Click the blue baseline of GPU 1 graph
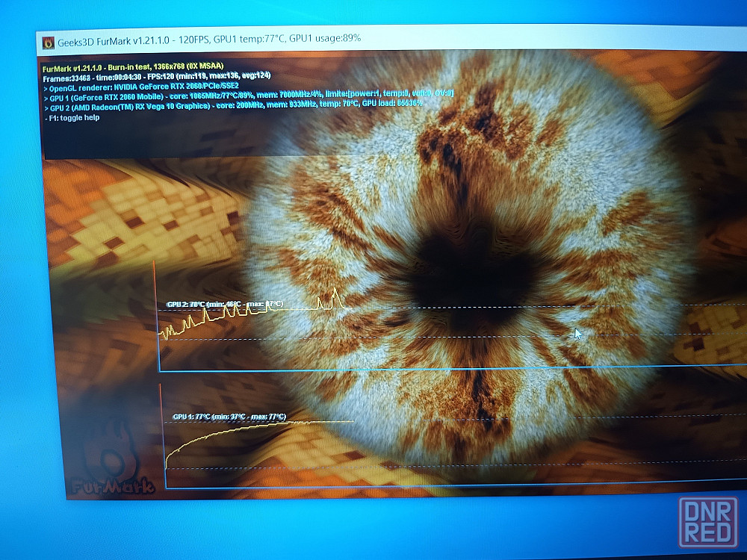This screenshot has width=747, height=560. 456,485
